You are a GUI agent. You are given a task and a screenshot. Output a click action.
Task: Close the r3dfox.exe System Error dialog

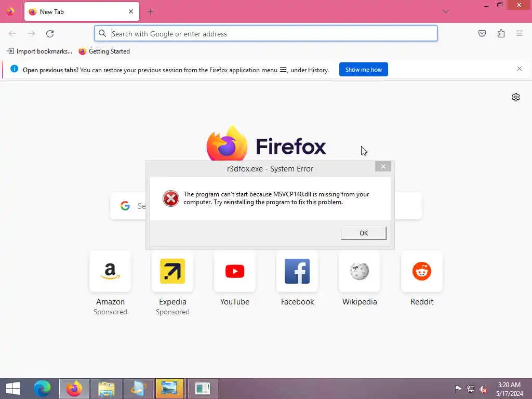coord(383,166)
